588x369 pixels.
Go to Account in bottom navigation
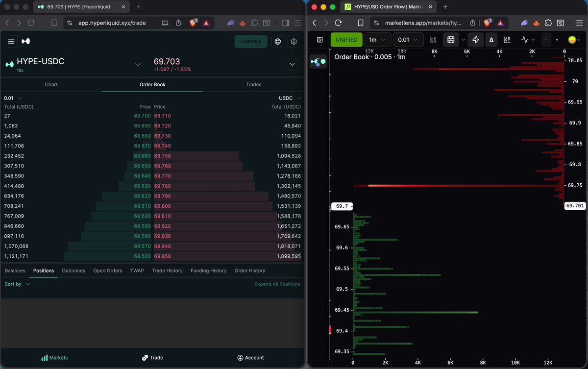pyautogui.click(x=250, y=358)
